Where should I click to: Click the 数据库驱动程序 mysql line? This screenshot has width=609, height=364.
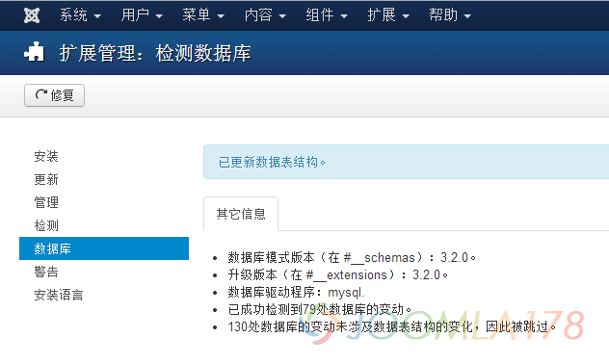pyautogui.click(x=296, y=292)
